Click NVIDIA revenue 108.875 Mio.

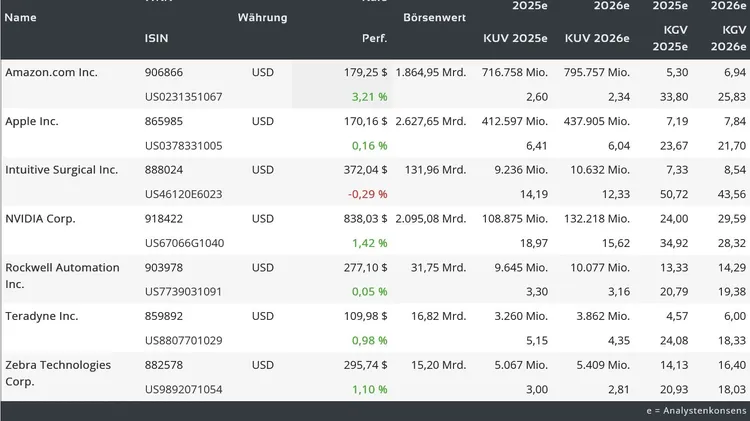[x=515, y=219]
